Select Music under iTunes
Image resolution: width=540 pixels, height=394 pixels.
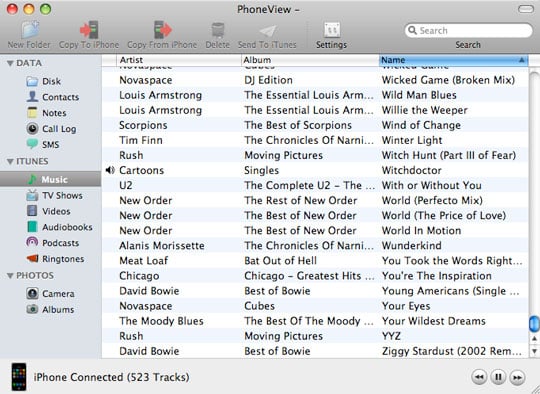coord(50,179)
